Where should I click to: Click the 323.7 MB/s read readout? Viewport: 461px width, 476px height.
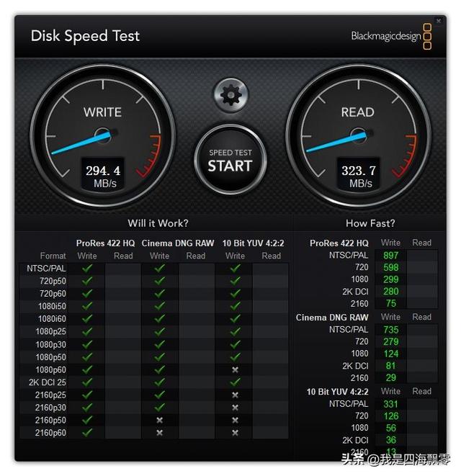pos(359,176)
